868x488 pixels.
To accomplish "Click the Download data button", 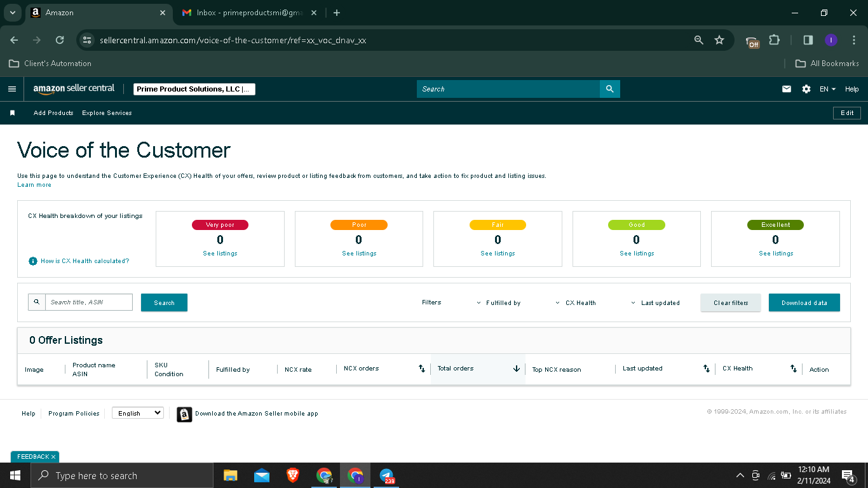I will click(x=804, y=302).
